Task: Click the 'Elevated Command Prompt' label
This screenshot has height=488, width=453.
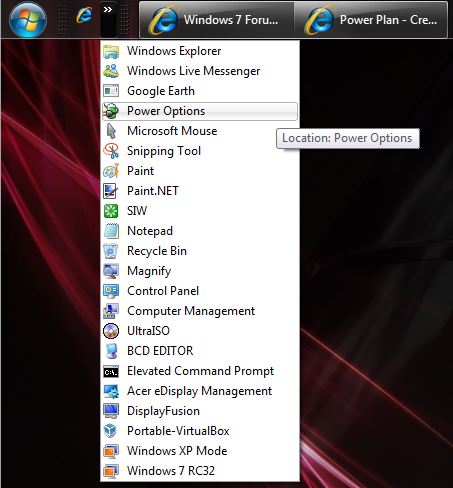Action: pyautogui.click(x=201, y=371)
